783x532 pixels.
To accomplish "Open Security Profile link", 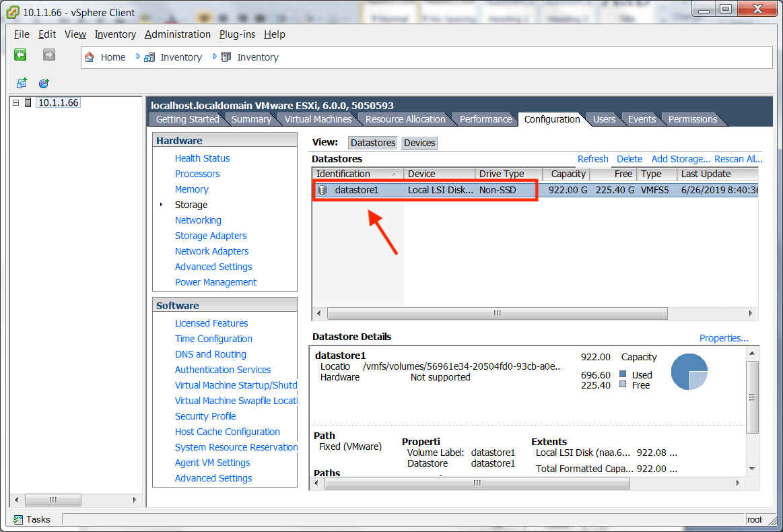I will pos(205,416).
